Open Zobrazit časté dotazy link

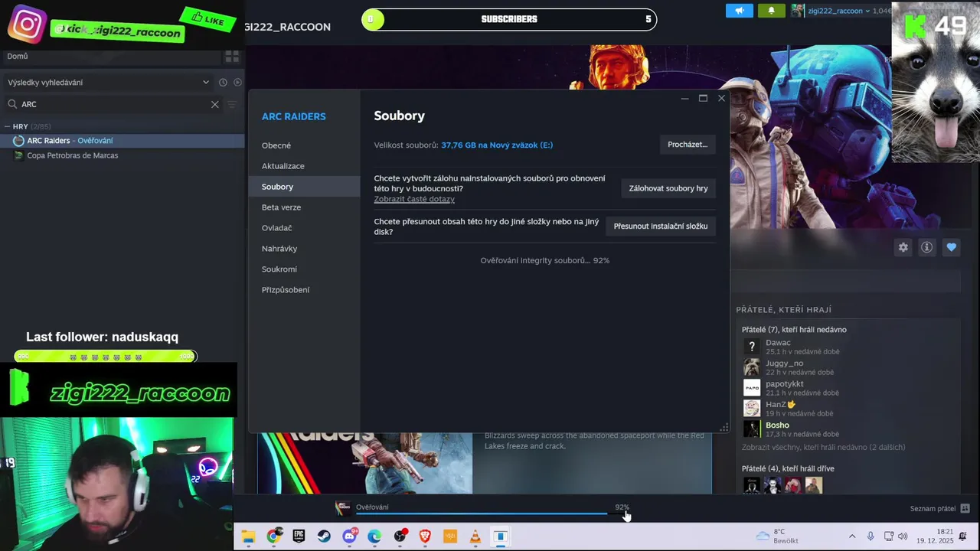pyautogui.click(x=414, y=199)
